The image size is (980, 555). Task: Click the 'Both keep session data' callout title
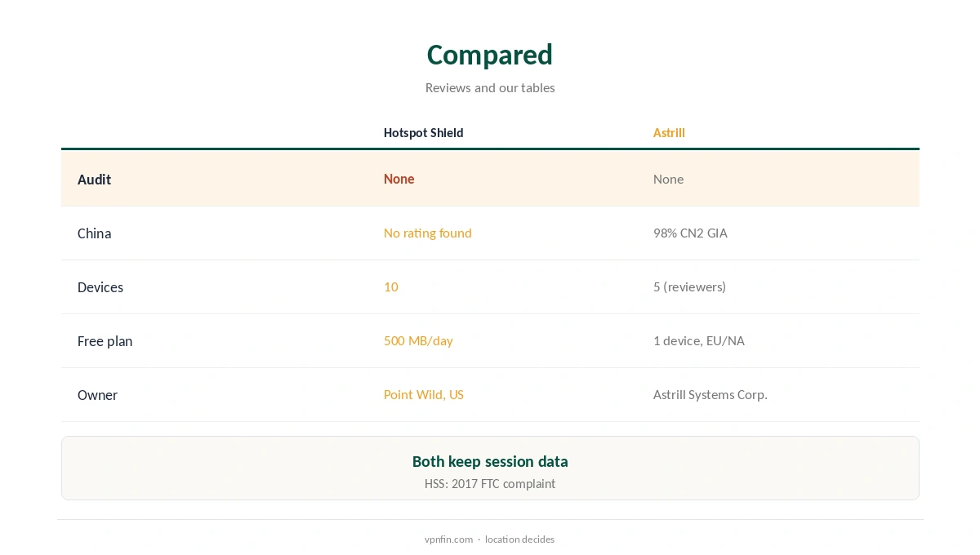point(490,461)
